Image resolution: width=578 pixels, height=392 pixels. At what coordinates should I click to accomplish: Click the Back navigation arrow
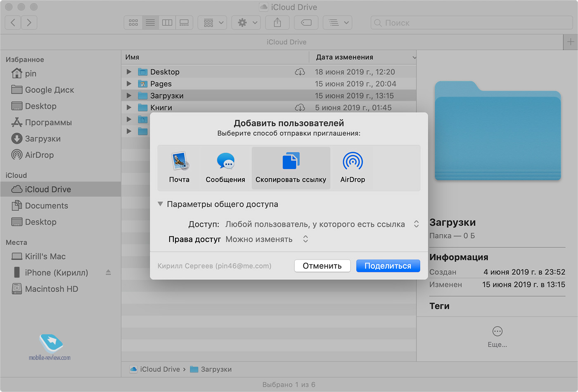click(x=13, y=23)
